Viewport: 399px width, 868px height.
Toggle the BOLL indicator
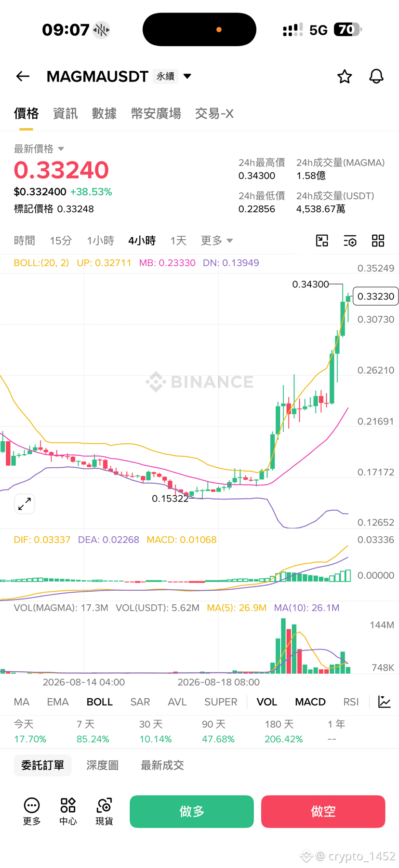pyautogui.click(x=100, y=702)
